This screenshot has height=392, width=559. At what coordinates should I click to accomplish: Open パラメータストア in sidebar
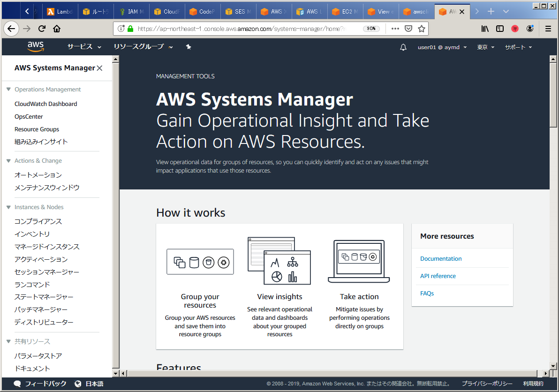[x=38, y=356]
